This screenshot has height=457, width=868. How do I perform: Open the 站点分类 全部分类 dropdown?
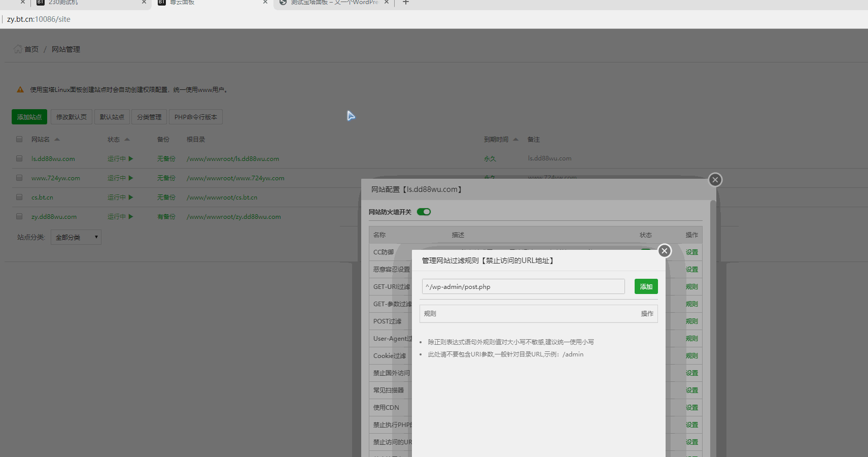pos(76,237)
